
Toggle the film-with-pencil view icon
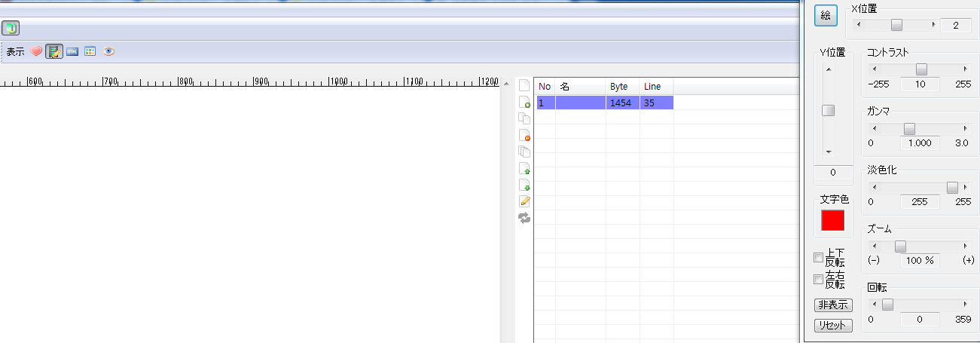[x=54, y=52]
